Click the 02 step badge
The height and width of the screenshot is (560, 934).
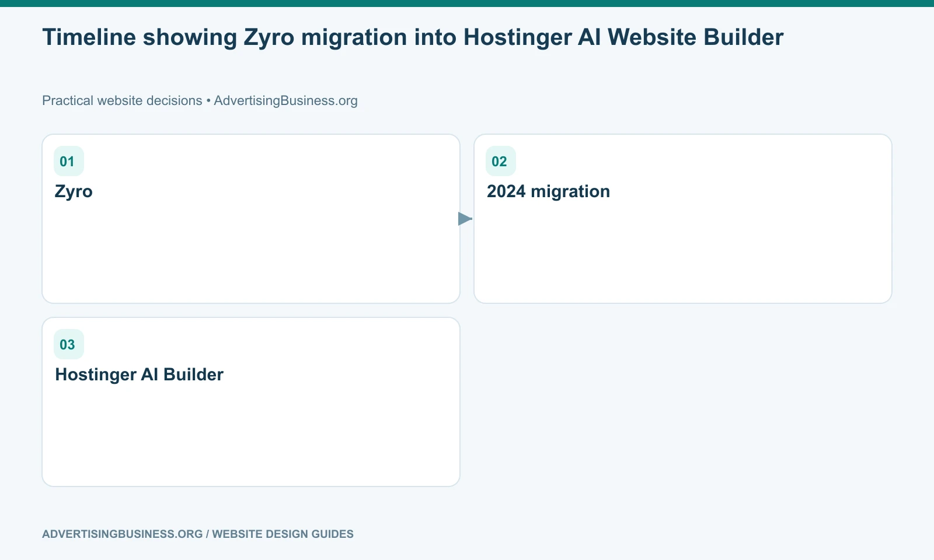click(500, 161)
